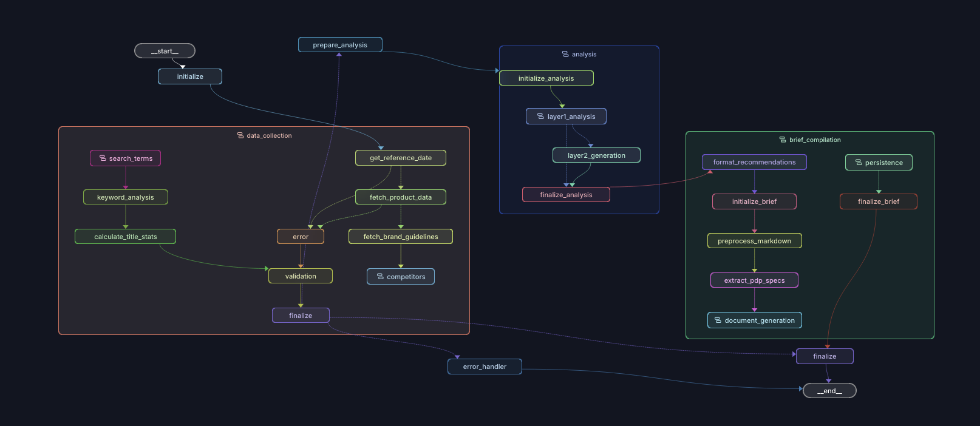The width and height of the screenshot is (980, 426).
Task: Select the layer2_generation node
Action: click(x=596, y=155)
